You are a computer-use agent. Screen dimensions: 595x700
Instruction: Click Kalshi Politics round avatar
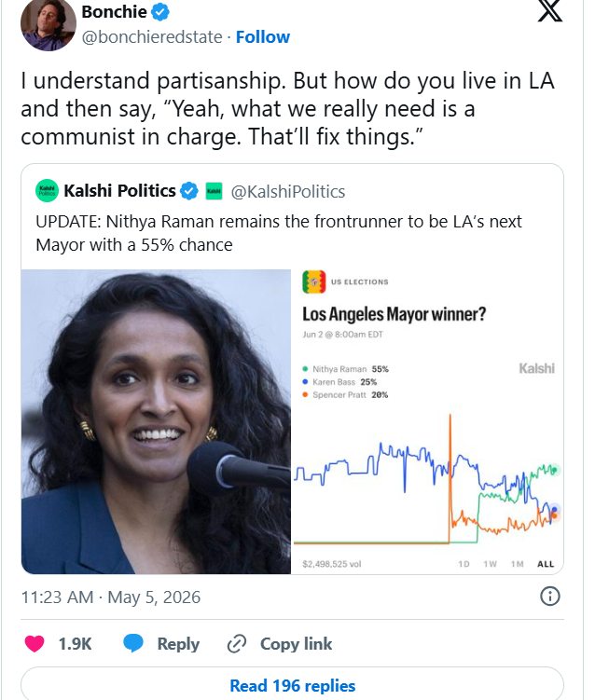click(x=47, y=191)
